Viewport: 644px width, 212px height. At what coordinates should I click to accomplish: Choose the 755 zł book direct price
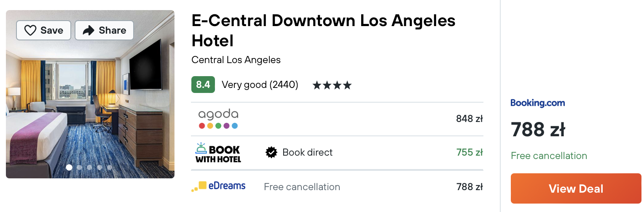[x=470, y=152]
